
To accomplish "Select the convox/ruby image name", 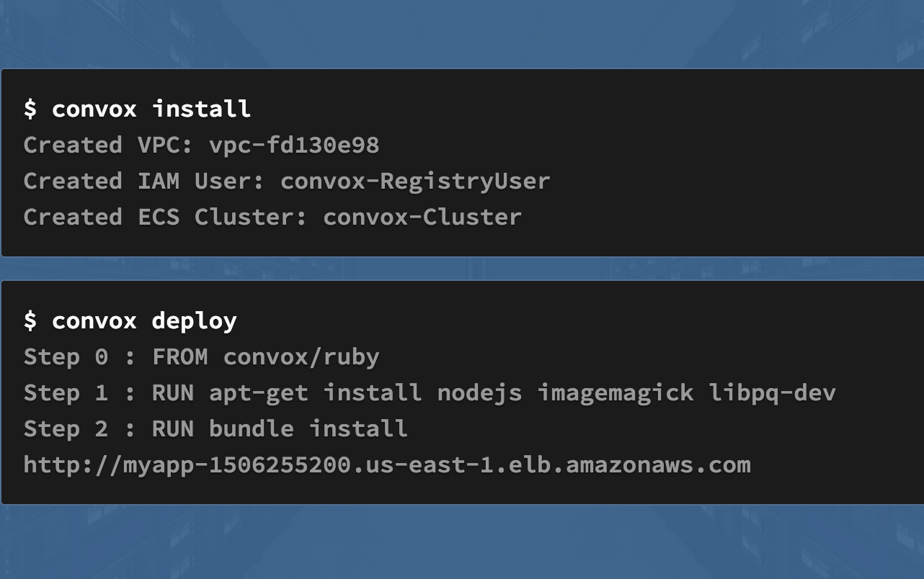I will tap(301, 356).
